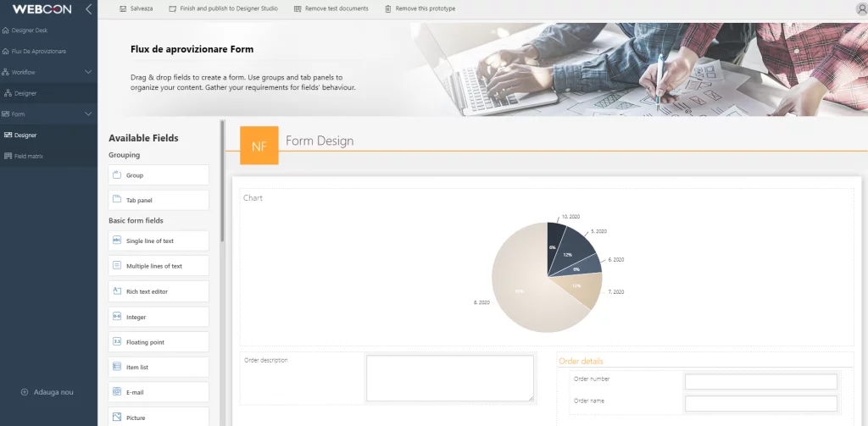Click the Rich text editor icon
The height and width of the screenshot is (426, 868).
(x=117, y=290)
